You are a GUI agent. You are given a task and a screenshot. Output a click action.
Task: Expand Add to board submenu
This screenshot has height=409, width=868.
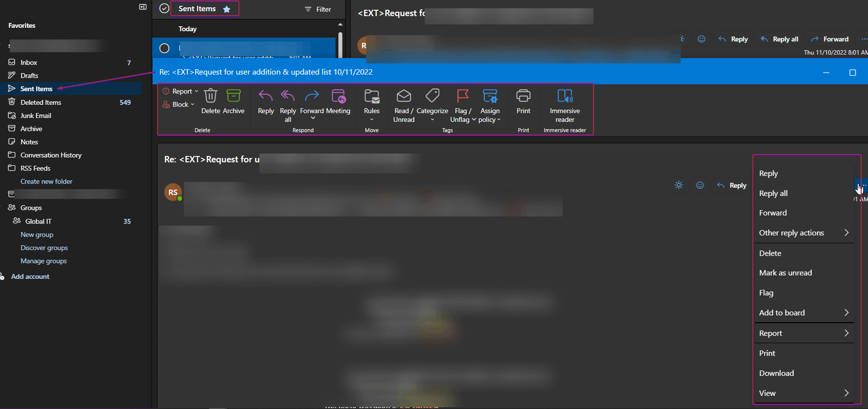pyautogui.click(x=804, y=313)
